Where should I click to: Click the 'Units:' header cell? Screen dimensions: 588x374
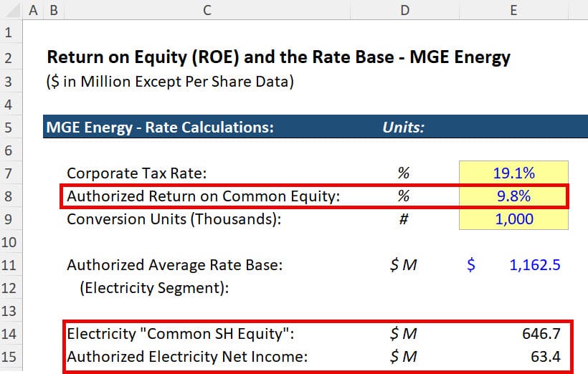point(404,128)
